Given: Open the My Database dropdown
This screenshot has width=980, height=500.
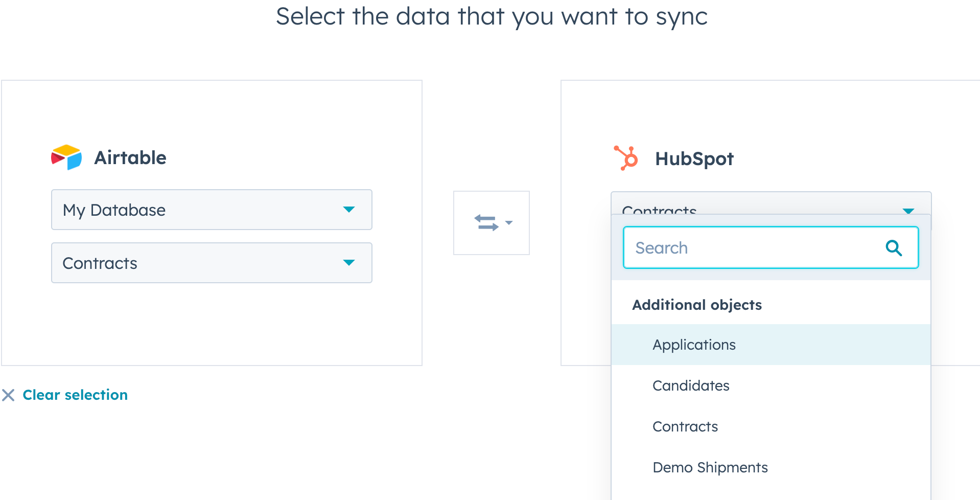Looking at the screenshot, I should [212, 210].
